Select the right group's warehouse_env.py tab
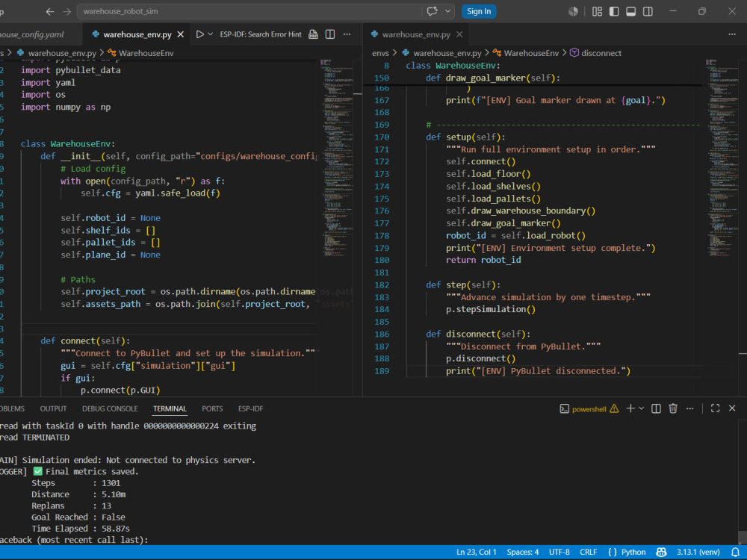The image size is (747, 560). coord(416,34)
